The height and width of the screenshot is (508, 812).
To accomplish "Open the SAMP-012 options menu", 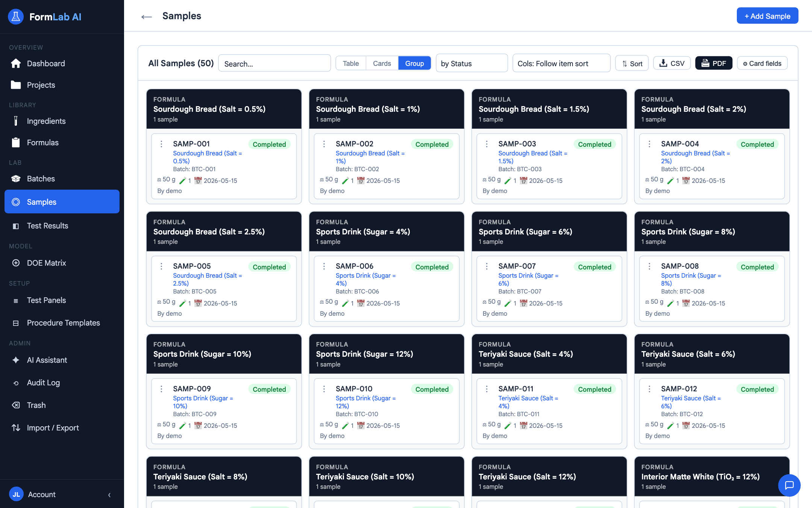I will coord(649,389).
